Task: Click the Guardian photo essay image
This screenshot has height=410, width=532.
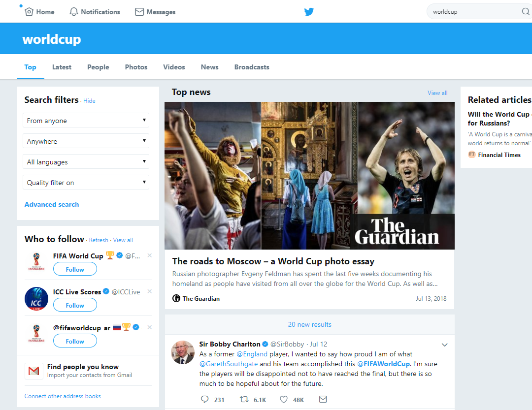Action: point(309,176)
